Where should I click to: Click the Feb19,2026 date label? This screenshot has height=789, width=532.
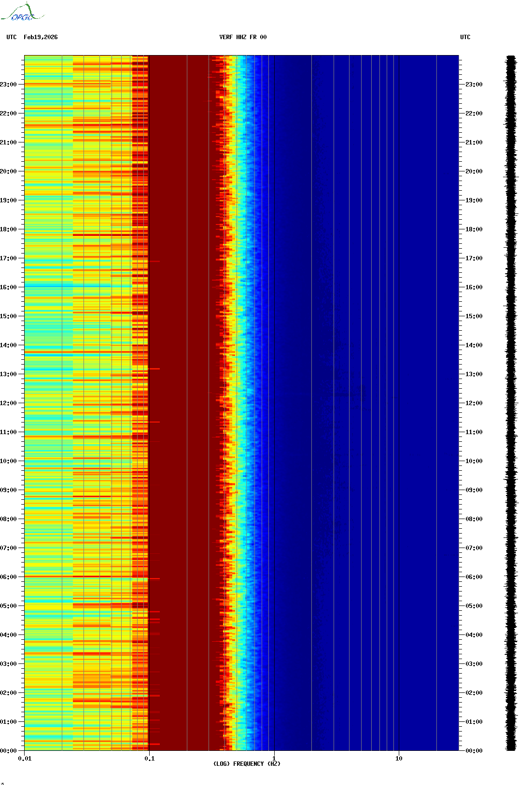pyautogui.click(x=41, y=37)
